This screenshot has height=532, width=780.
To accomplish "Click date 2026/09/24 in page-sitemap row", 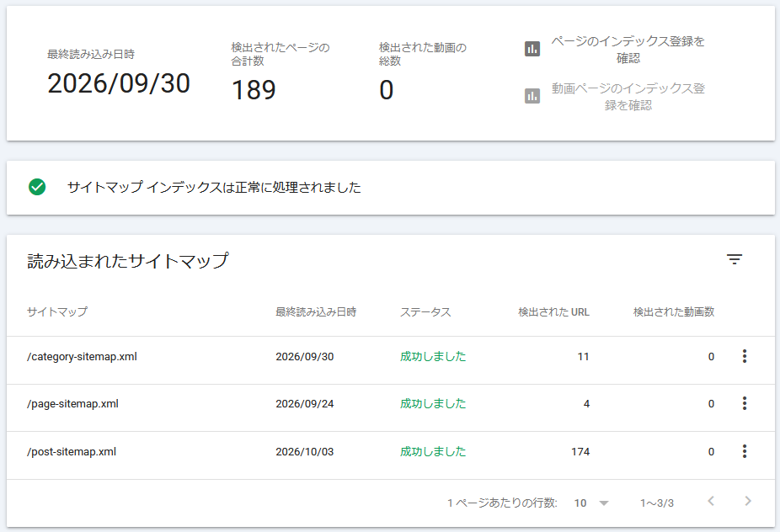I will tap(304, 404).
